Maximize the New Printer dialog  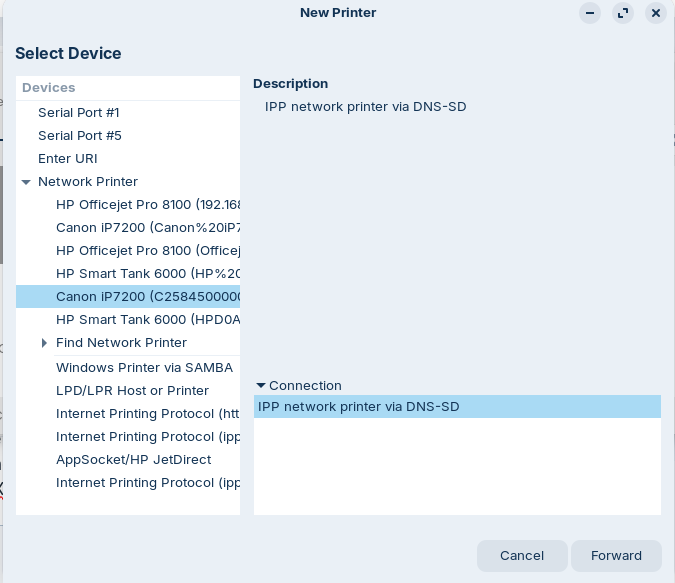click(x=623, y=13)
